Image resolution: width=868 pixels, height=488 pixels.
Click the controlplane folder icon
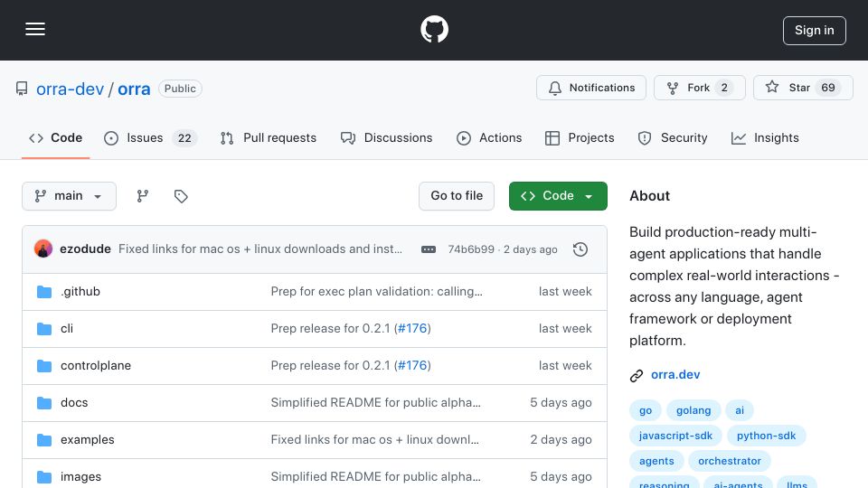(x=44, y=366)
